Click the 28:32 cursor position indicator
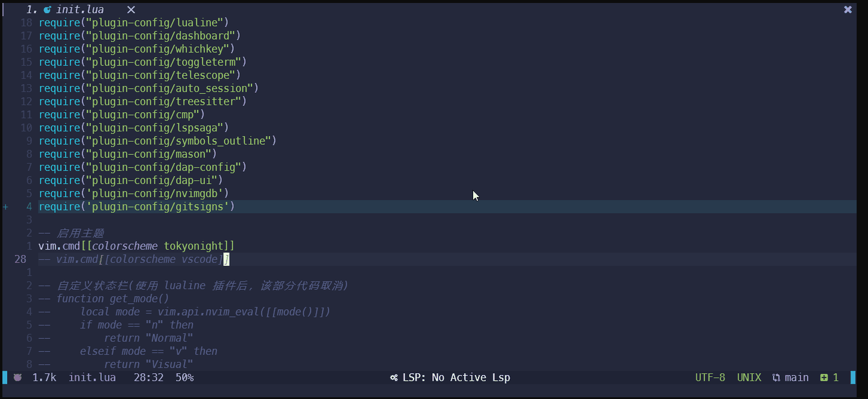The height and width of the screenshot is (399, 868). pyautogui.click(x=148, y=377)
